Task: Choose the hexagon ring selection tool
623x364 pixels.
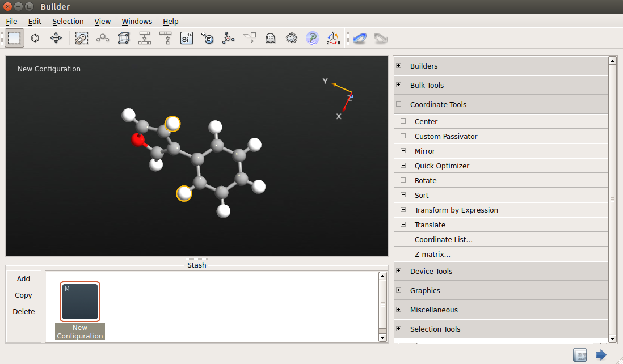Action: point(35,38)
